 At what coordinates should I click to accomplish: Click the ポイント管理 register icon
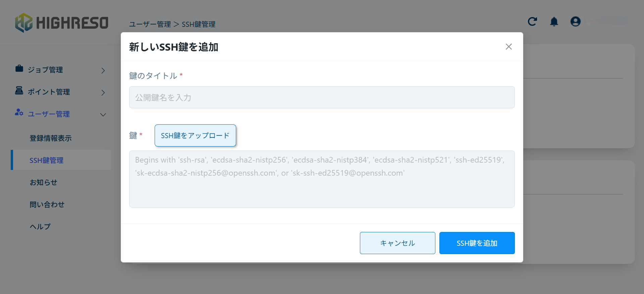[x=19, y=91]
